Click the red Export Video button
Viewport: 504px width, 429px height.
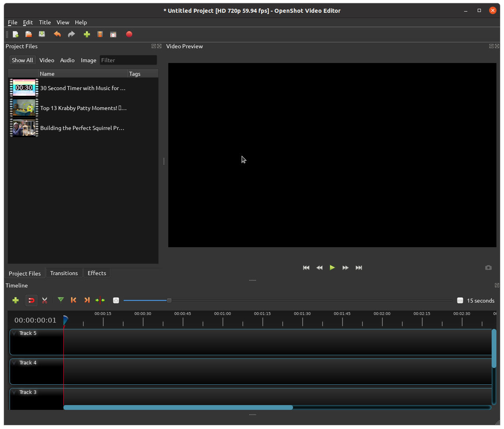click(129, 34)
